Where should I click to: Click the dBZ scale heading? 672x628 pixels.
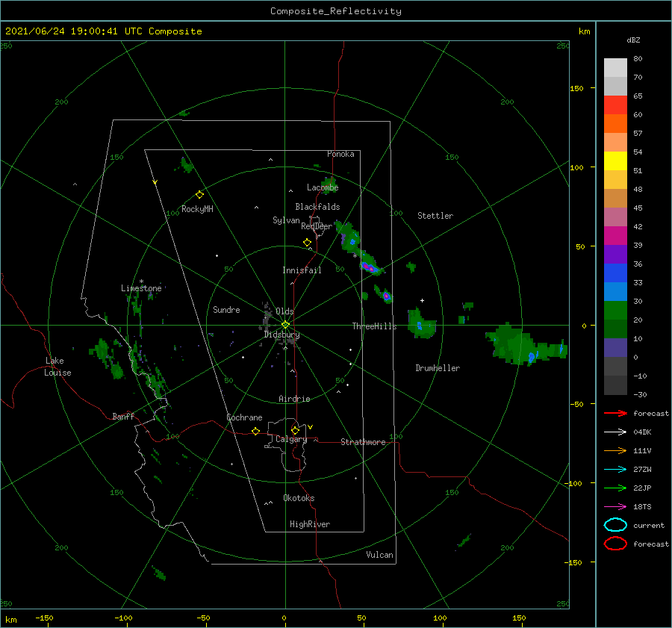[633, 40]
